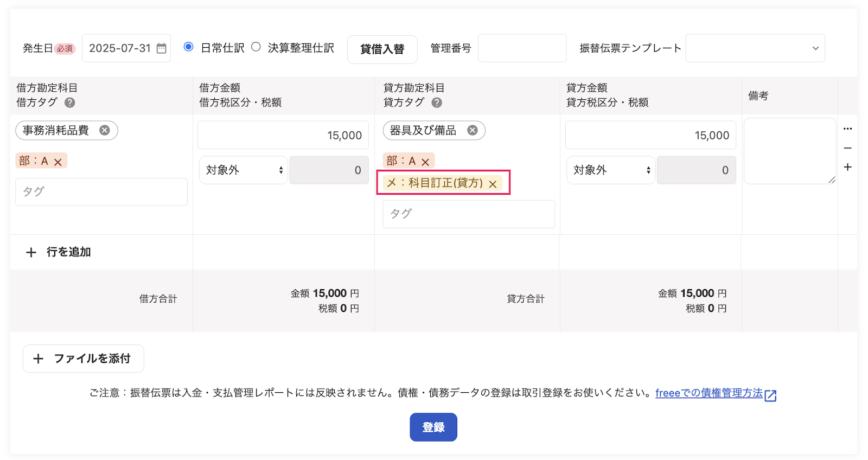Click the credit amount field showing 15,000
The width and height of the screenshot is (868, 460).
tap(650, 135)
